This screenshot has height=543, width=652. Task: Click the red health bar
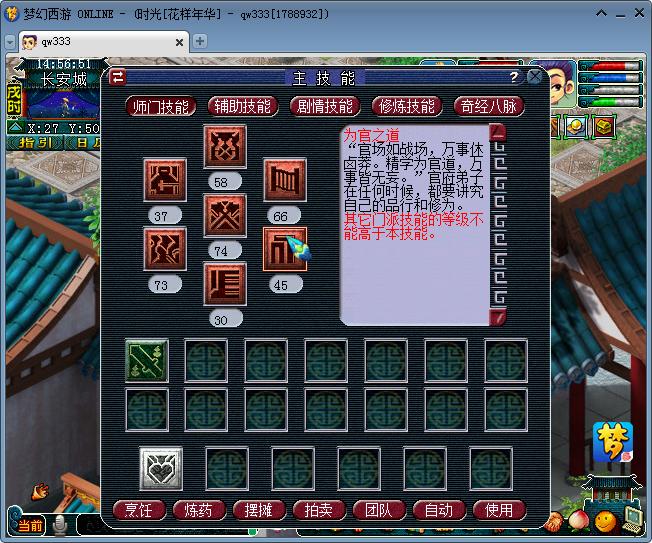tap(610, 66)
